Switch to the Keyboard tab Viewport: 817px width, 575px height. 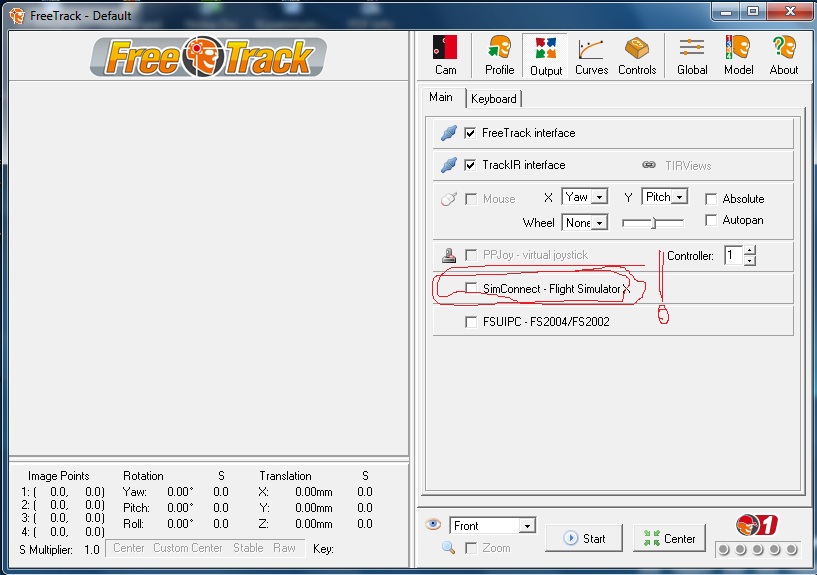click(x=493, y=99)
